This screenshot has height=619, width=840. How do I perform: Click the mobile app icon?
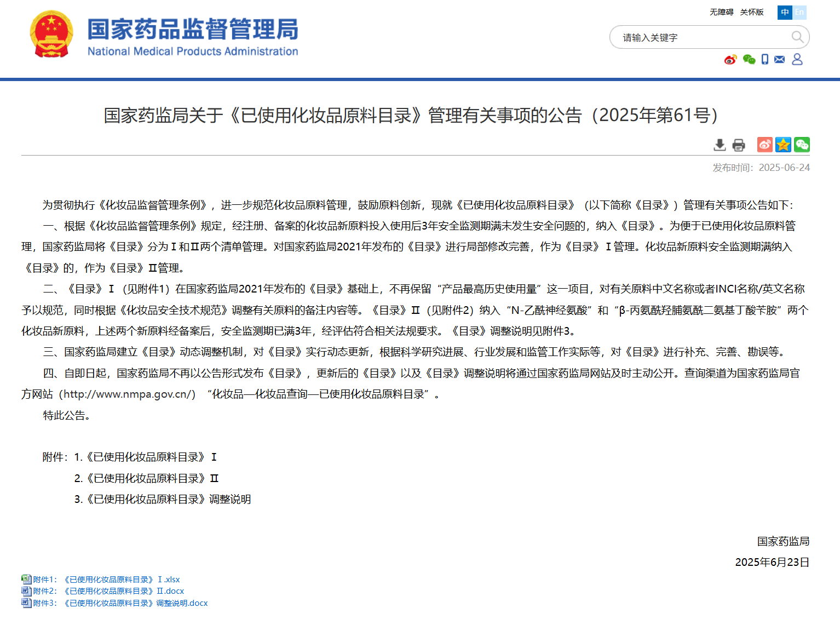764,60
